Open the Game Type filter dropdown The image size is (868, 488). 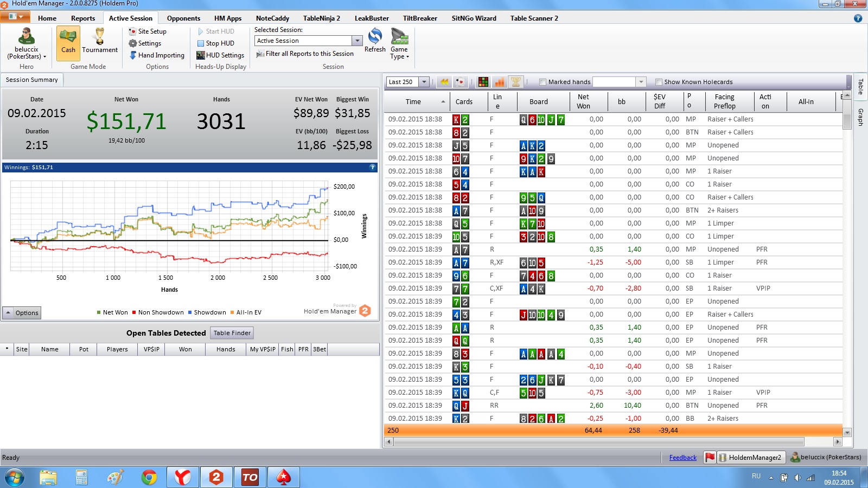tap(399, 44)
